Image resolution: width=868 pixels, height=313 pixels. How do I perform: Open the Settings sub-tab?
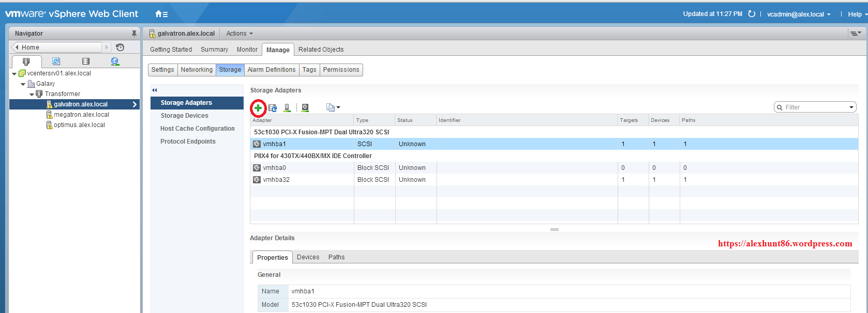click(x=162, y=70)
